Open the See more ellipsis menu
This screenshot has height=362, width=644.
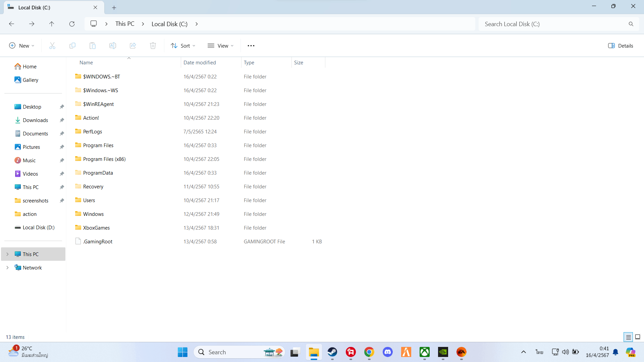tap(251, 46)
